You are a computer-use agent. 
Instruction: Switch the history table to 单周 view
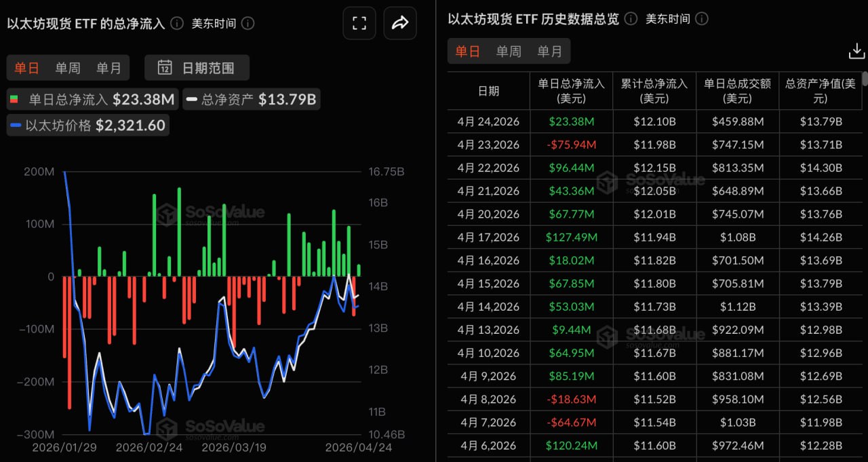(x=509, y=51)
